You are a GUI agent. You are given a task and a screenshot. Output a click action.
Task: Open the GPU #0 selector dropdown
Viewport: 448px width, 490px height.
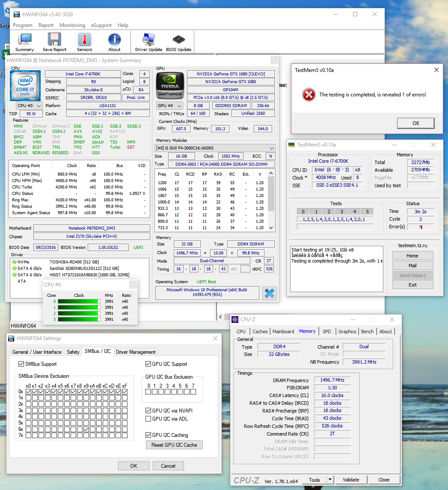point(169,106)
